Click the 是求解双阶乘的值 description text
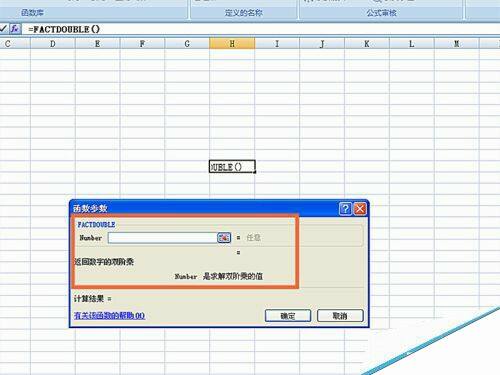The width and height of the screenshot is (500, 375). pos(233,276)
